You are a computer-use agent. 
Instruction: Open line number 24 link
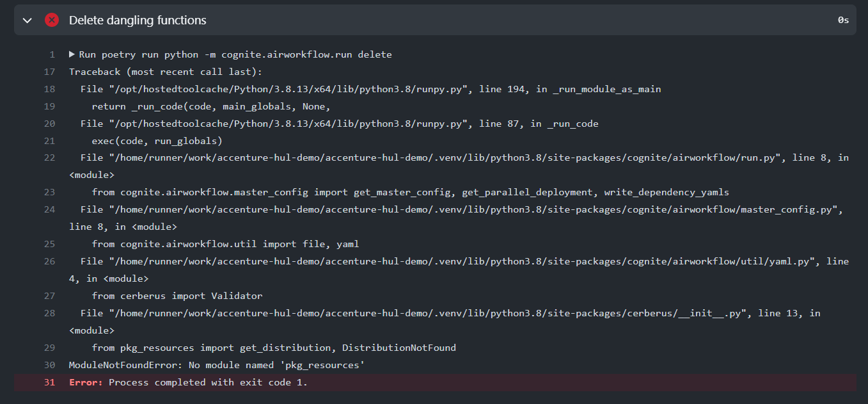(49, 209)
